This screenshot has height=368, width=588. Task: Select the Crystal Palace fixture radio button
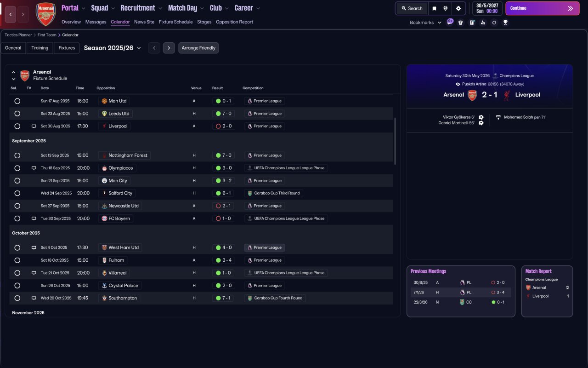click(17, 286)
